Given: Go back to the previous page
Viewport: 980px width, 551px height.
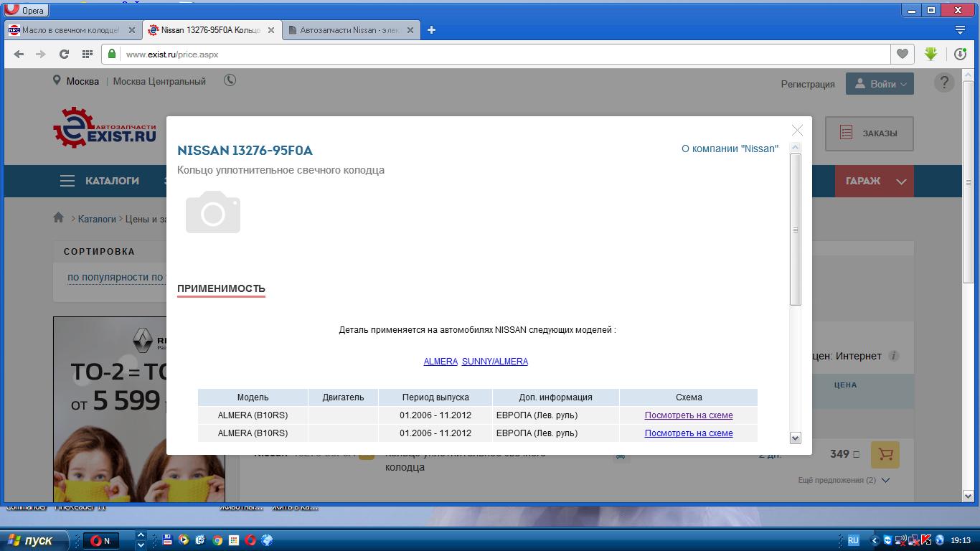Looking at the screenshot, I should coord(19,54).
